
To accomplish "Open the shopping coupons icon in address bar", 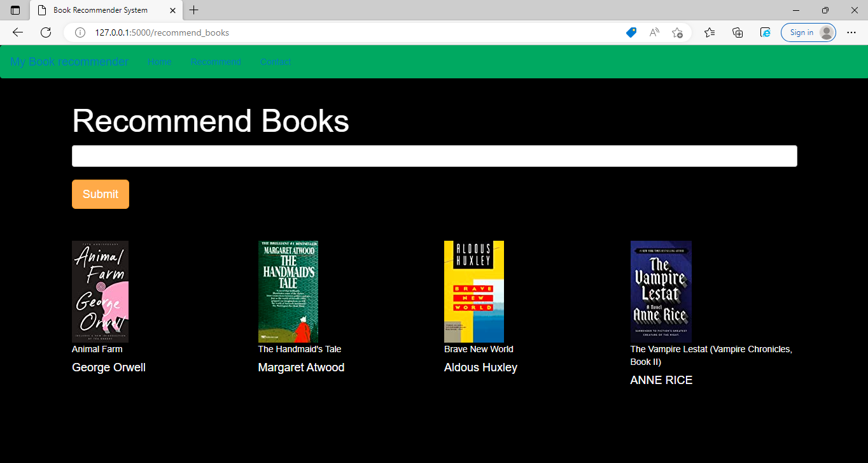I will click(631, 32).
